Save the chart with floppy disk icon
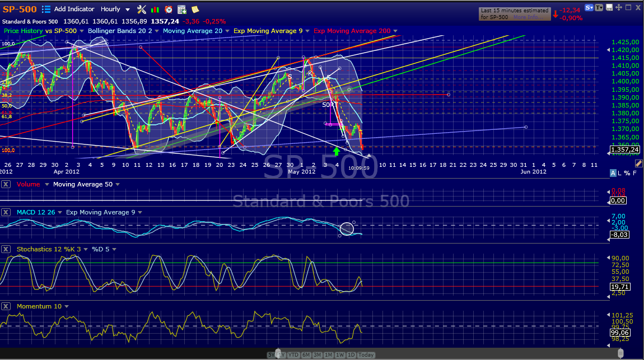This screenshot has width=644, height=360. click(x=609, y=7)
